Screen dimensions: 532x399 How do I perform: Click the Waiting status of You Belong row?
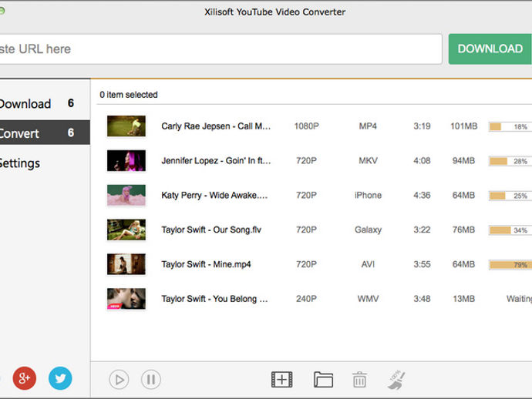[x=519, y=299]
